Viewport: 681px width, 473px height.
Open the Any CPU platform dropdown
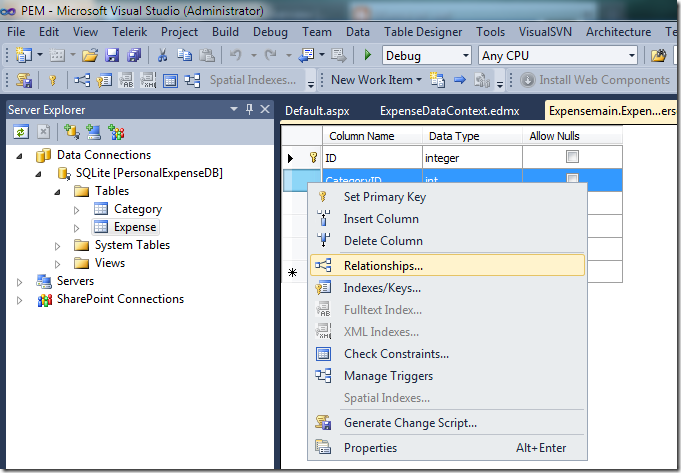click(631, 56)
